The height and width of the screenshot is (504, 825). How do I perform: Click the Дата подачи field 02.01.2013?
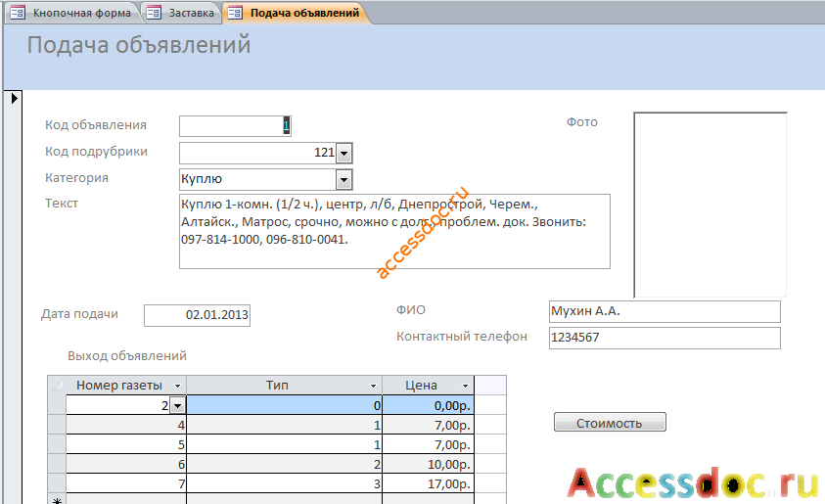(198, 315)
